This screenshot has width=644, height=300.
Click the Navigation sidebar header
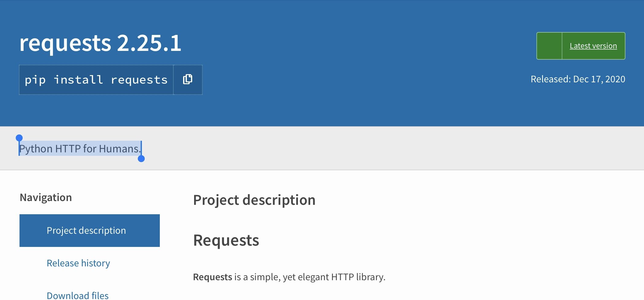tap(46, 197)
